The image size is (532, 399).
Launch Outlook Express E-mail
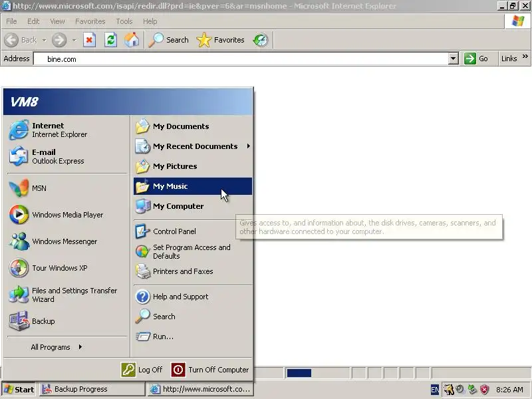pyautogui.click(x=66, y=156)
